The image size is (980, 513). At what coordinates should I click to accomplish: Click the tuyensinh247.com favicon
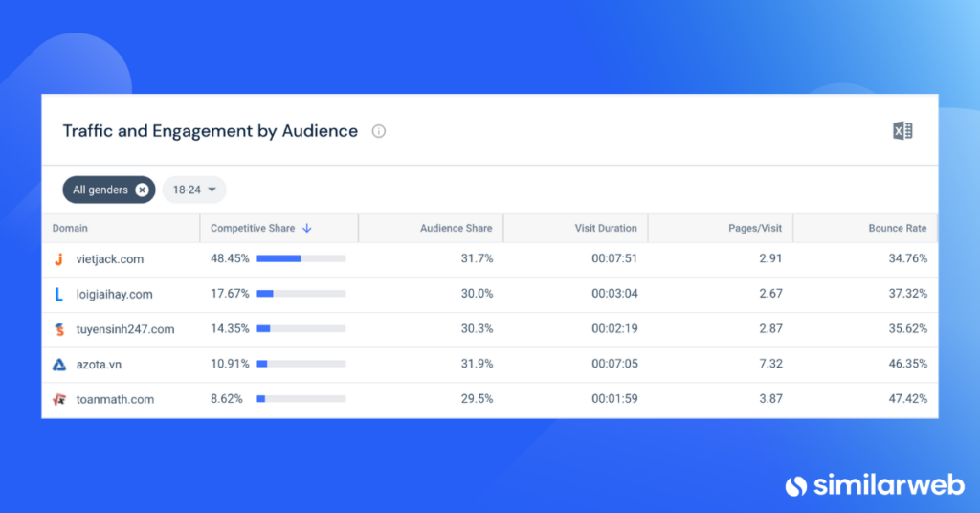(x=59, y=329)
